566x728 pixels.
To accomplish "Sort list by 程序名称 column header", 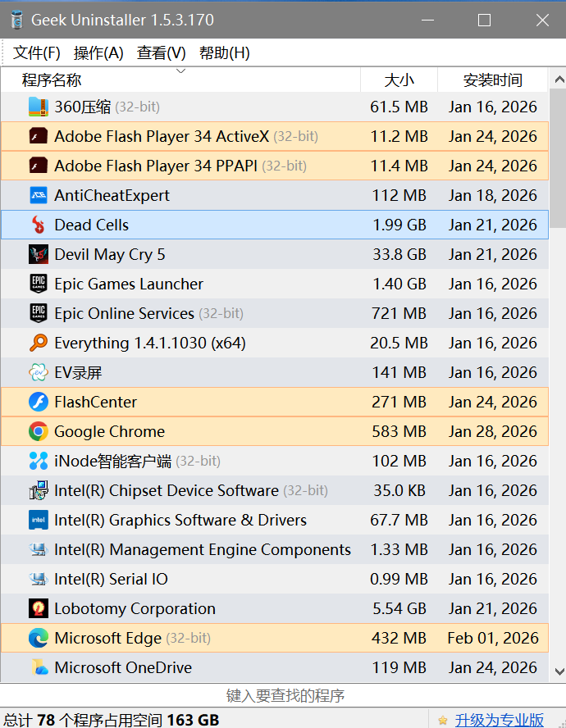I will coord(52,80).
